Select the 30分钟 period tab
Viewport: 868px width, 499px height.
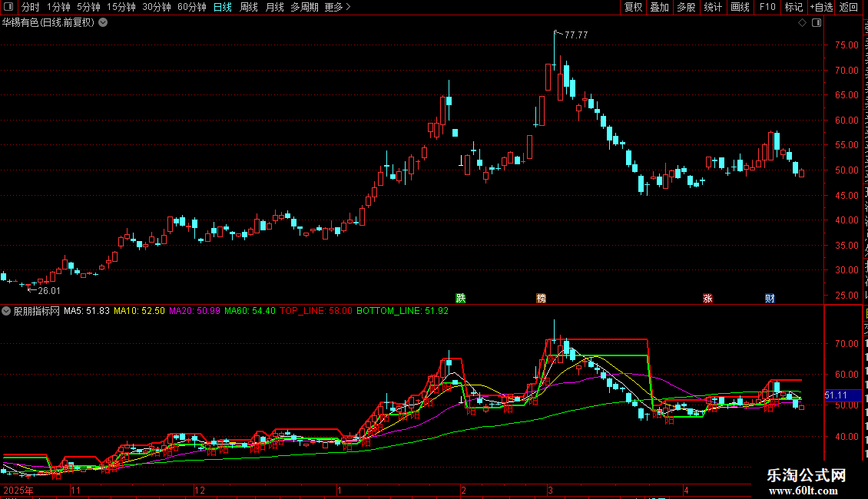click(x=157, y=7)
